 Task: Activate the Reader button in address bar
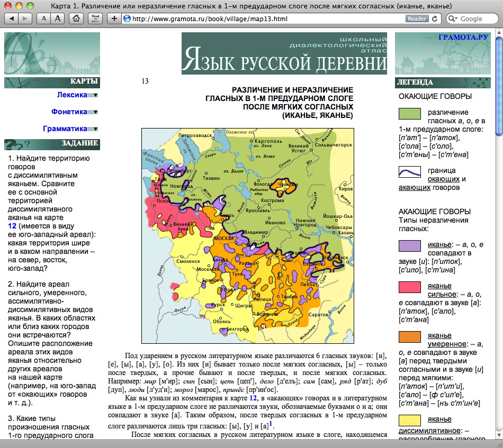(x=417, y=19)
